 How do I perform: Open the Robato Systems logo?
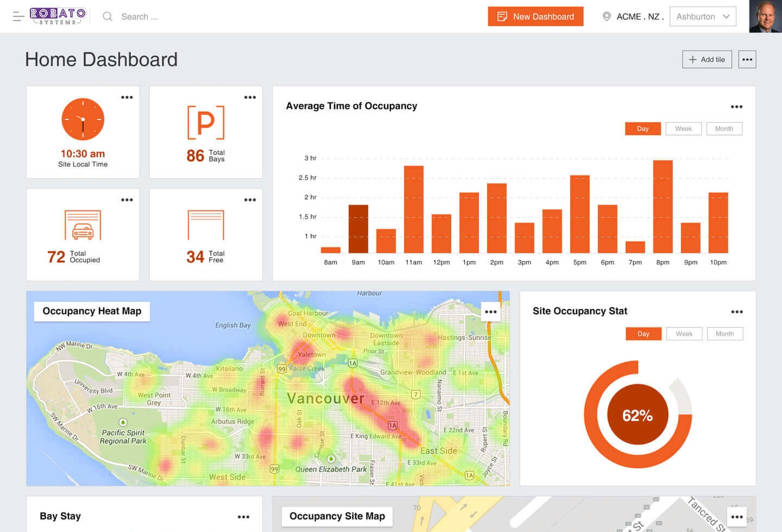(x=57, y=16)
